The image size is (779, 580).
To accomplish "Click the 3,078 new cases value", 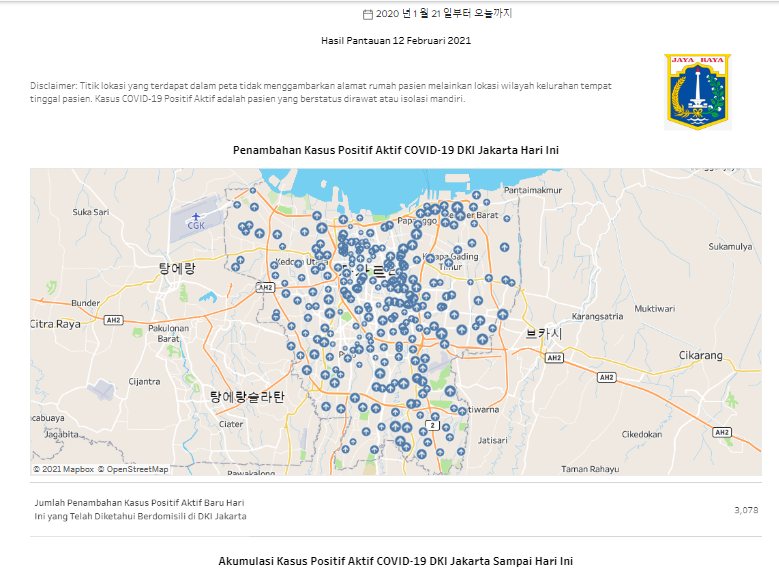I will (x=745, y=510).
